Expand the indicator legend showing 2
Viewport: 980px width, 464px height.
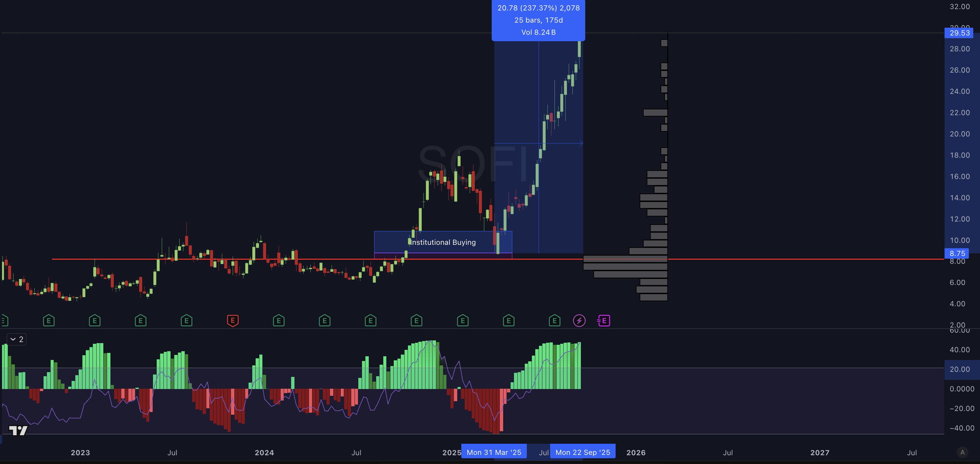coord(16,339)
